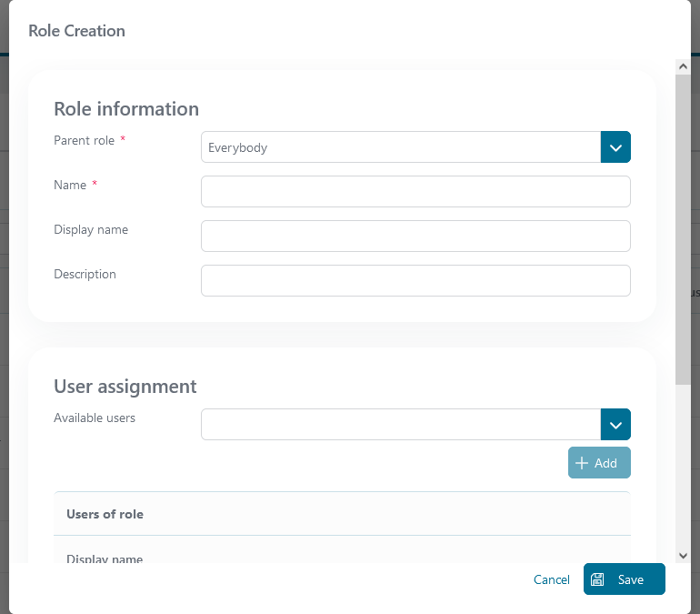Add selected user with Add button
The width and height of the screenshot is (700, 614).
(x=599, y=463)
